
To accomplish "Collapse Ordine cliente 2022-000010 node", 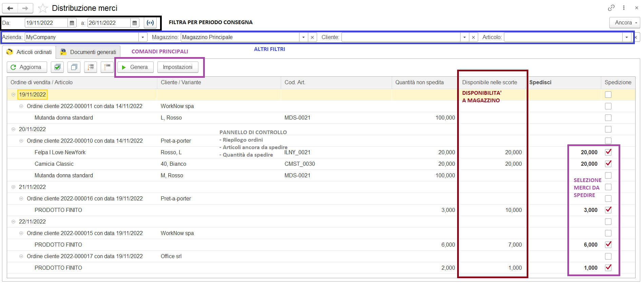I will (21, 141).
